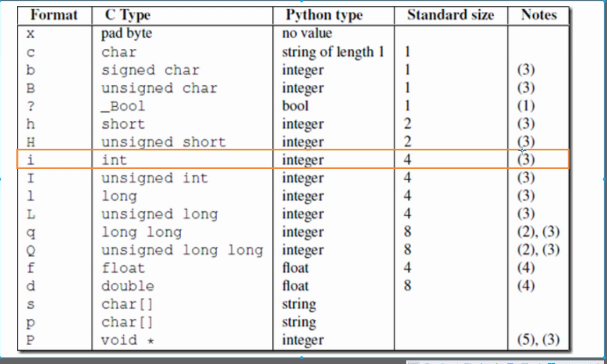Image resolution: width=607 pixels, height=364 pixels.
Task: Click the '(5), (3)' notes cell
Action: [538, 340]
